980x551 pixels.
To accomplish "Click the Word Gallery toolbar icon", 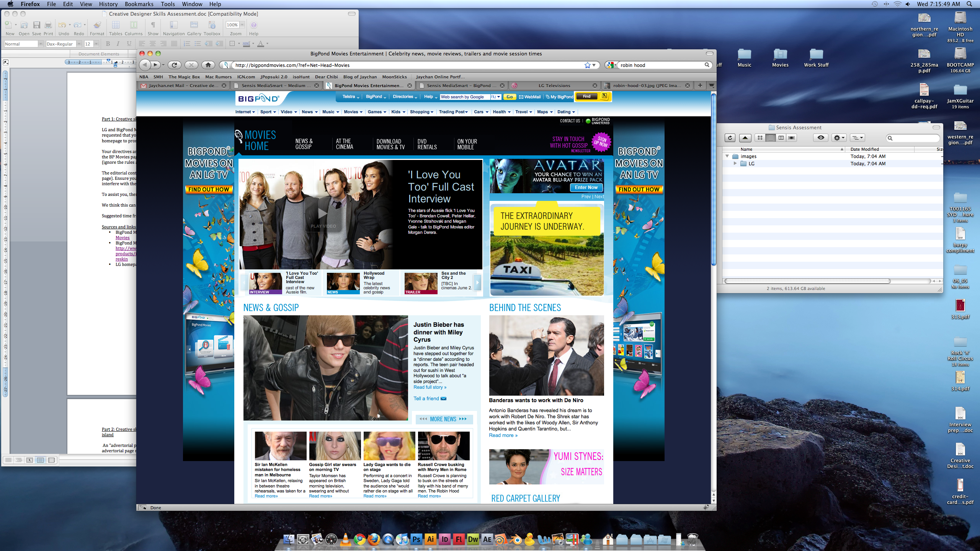I will coord(194,25).
